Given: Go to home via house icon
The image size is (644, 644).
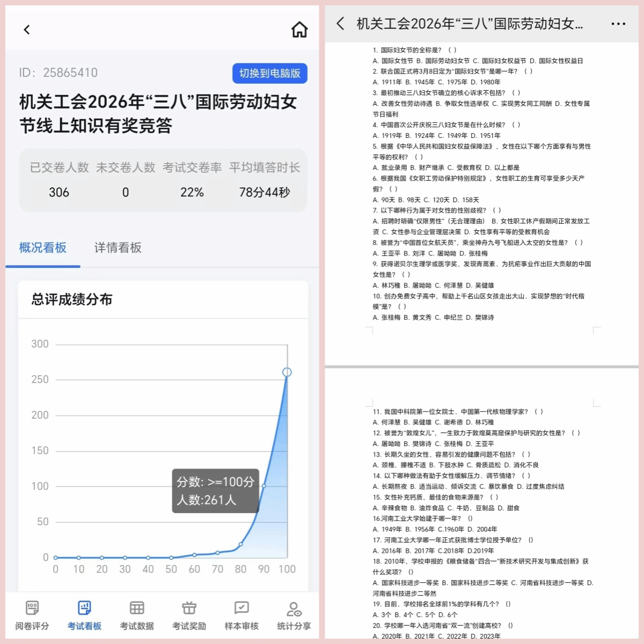Looking at the screenshot, I should [x=299, y=30].
